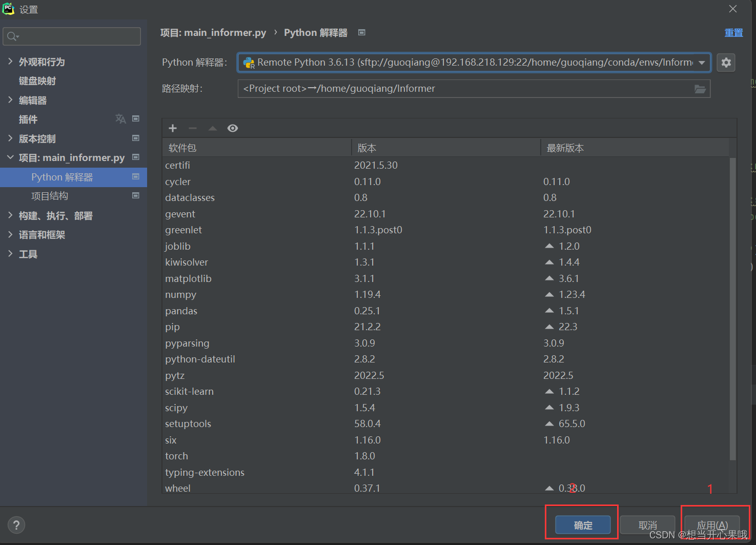Click the 重置 reset link
The height and width of the screenshot is (545, 756).
coord(733,32)
